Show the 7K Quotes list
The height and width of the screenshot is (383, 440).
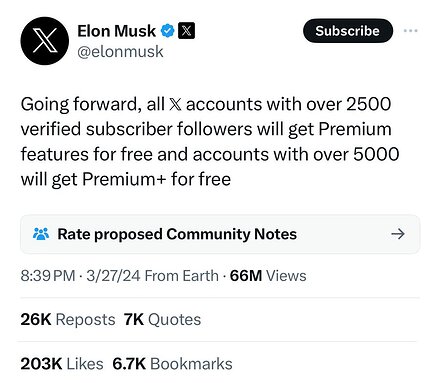162,319
